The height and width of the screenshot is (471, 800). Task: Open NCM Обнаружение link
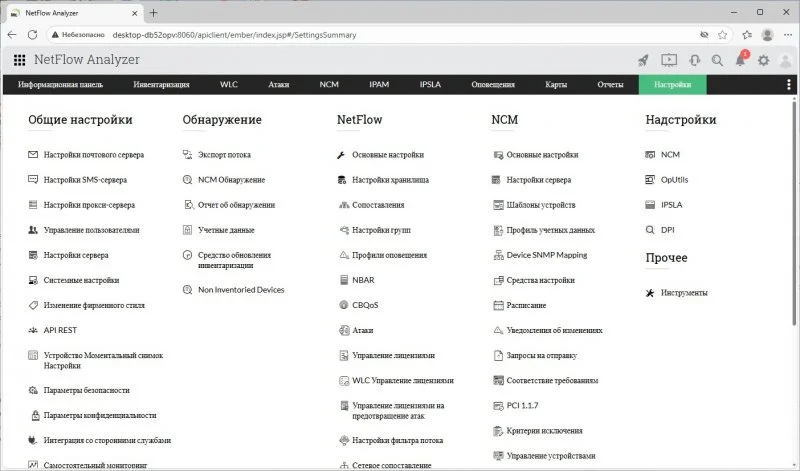232,180
